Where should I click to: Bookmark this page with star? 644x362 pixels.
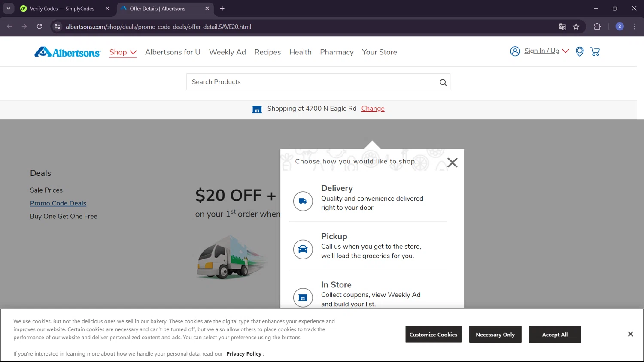pyautogui.click(x=576, y=27)
